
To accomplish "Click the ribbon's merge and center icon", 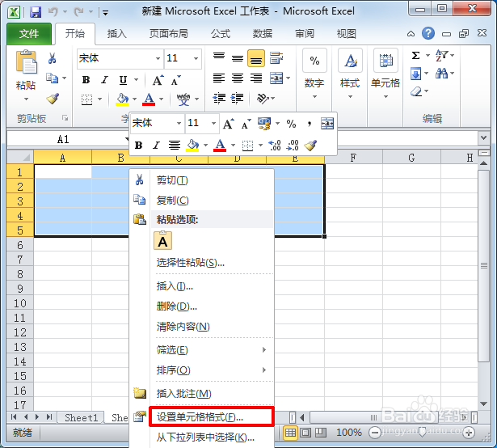I will [x=276, y=78].
